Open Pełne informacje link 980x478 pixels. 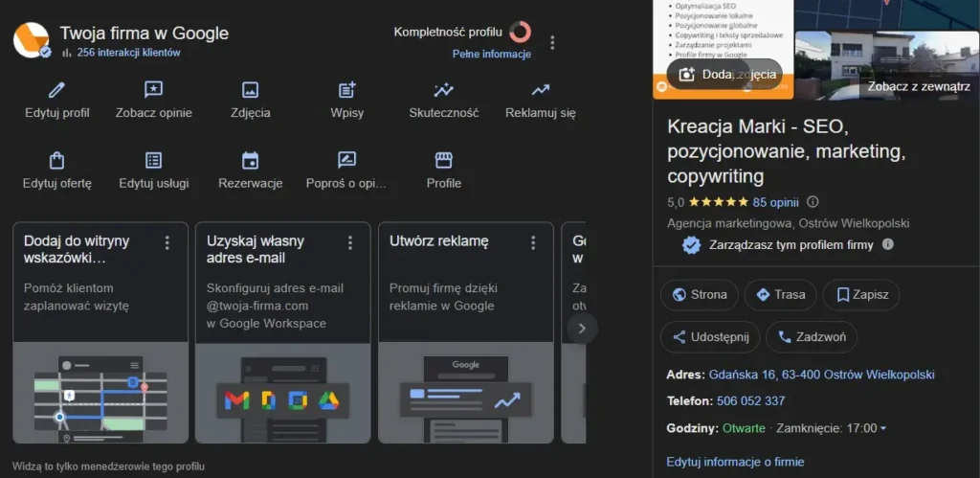(x=491, y=55)
